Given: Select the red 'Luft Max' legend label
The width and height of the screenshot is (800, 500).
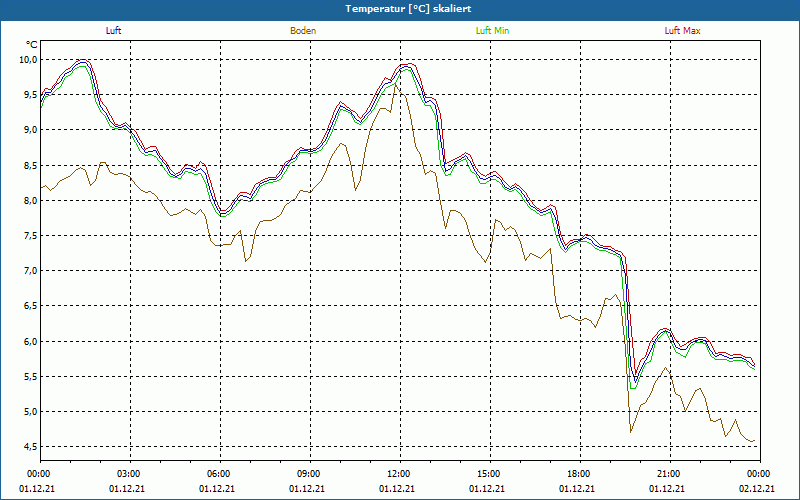Looking at the screenshot, I should [682, 31].
